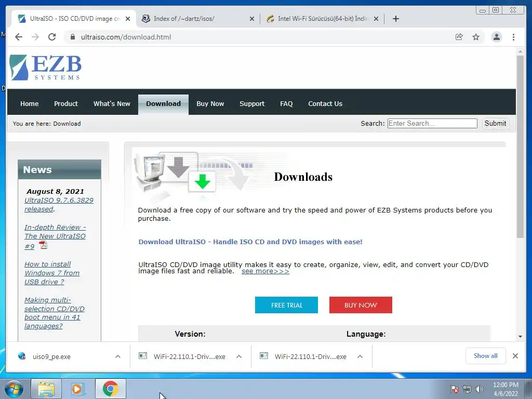The width and height of the screenshot is (532, 399).
Task: Click the EZB Systems logo
Action: coord(46,68)
